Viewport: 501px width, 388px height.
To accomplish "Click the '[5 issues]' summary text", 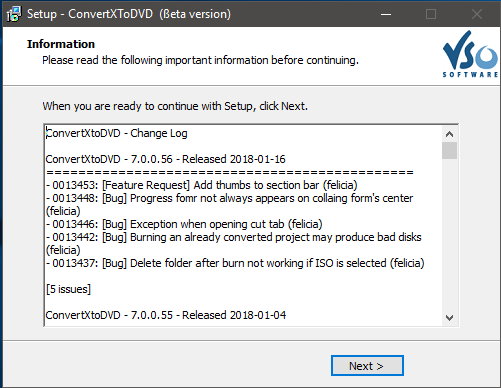I will [68, 289].
